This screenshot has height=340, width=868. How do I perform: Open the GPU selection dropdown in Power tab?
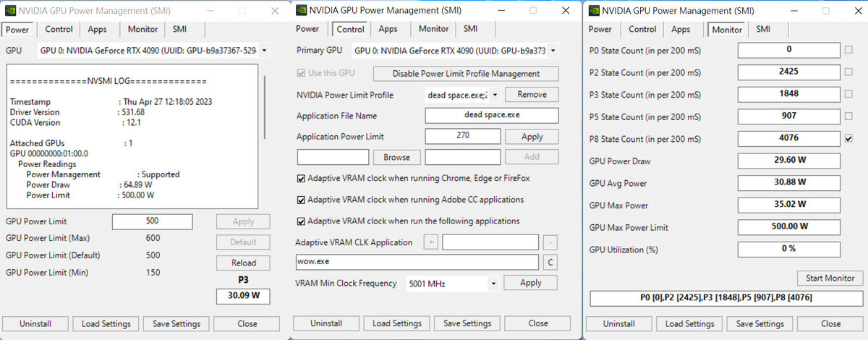pyautogui.click(x=263, y=51)
